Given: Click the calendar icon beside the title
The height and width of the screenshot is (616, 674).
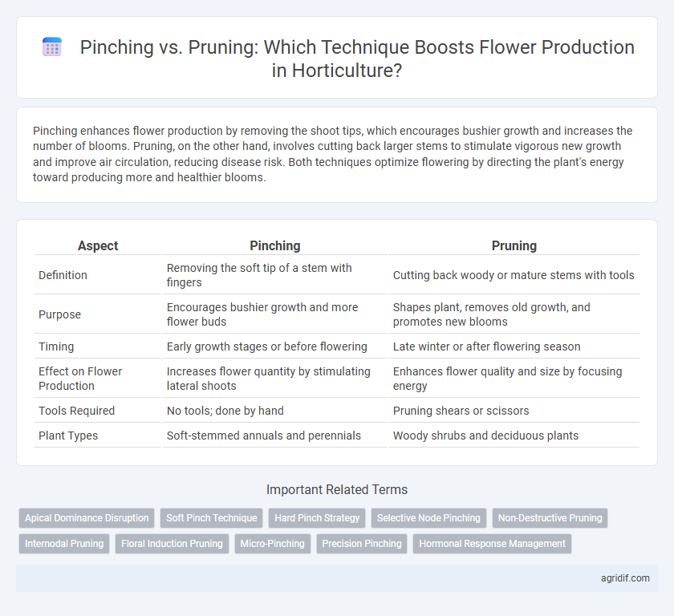Looking at the screenshot, I should coord(52,47).
